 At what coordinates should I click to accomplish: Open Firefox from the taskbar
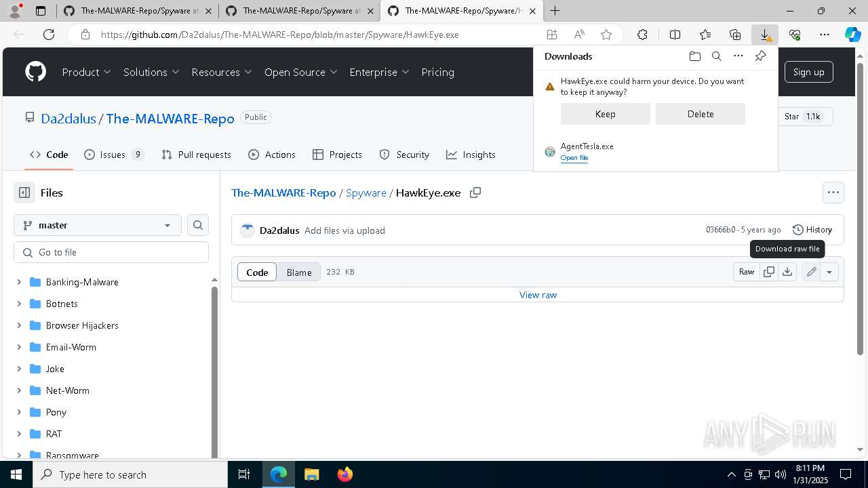(x=345, y=474)
